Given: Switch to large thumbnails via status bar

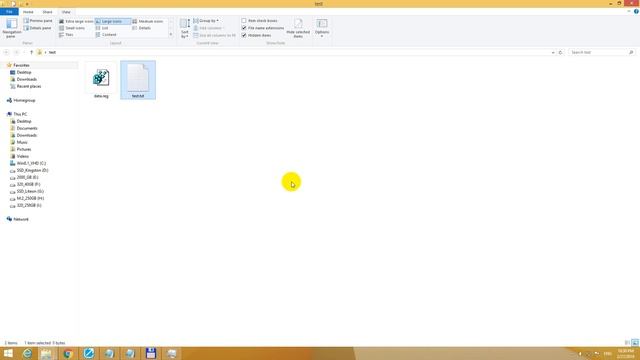Looking at the screenshot, I should tap(635, 343).
